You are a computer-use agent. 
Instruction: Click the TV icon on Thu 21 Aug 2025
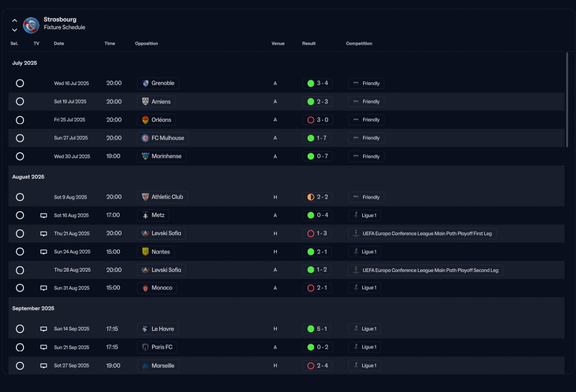click(x=44, y=234)
